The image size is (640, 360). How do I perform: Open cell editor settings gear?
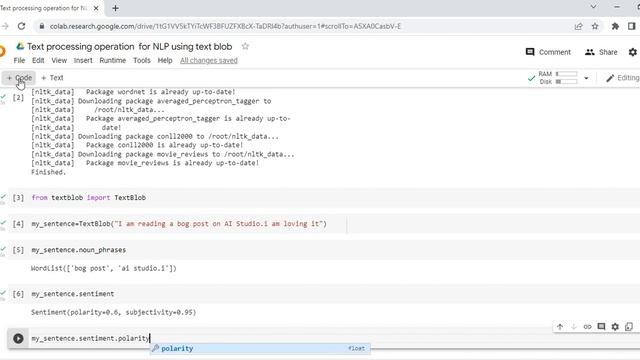tap(615, 327)
